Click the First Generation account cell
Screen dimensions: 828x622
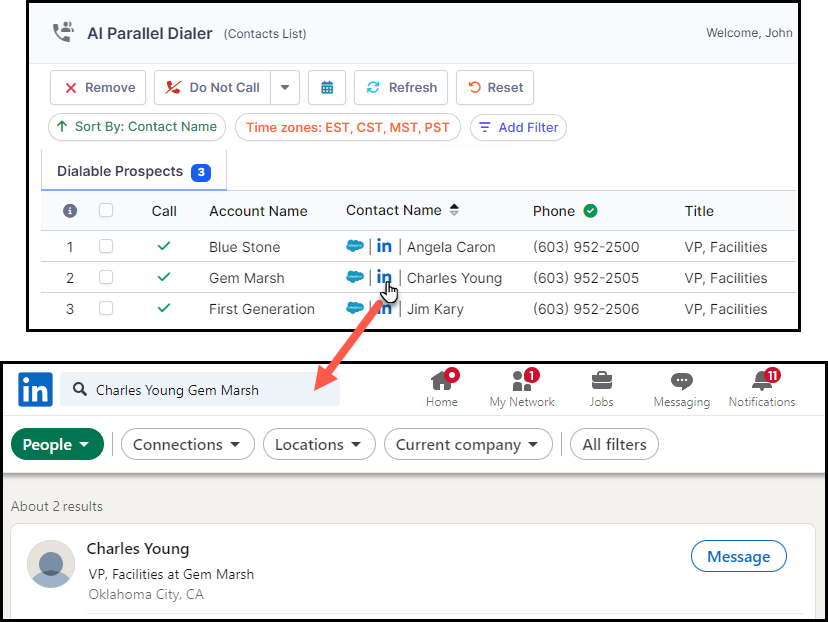coord(261,309)
